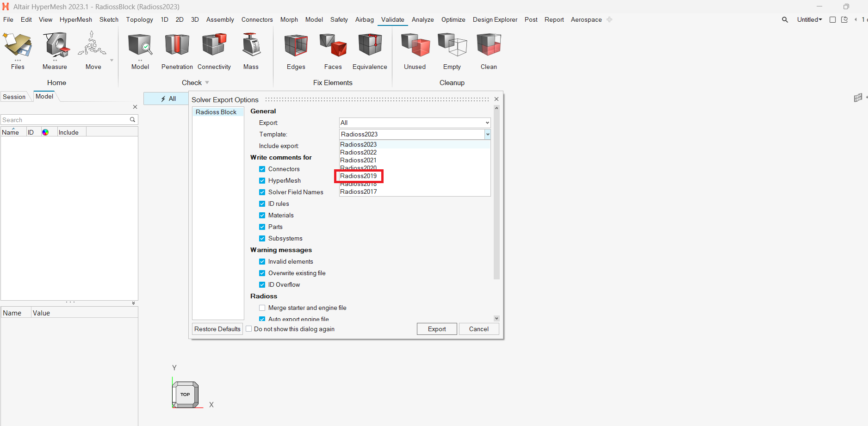Add a ribbon with the plus icon
Screen dimensions: 868x426
tap(609, 19)
